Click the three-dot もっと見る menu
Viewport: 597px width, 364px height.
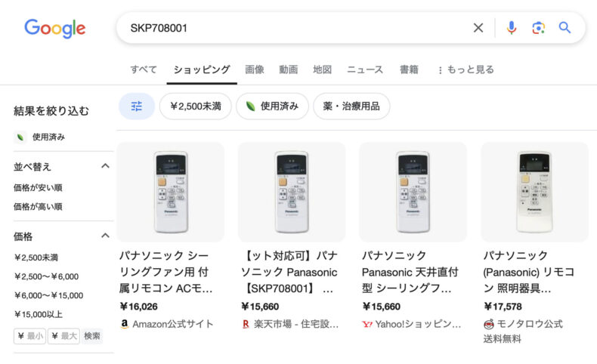tap(466, 69)
